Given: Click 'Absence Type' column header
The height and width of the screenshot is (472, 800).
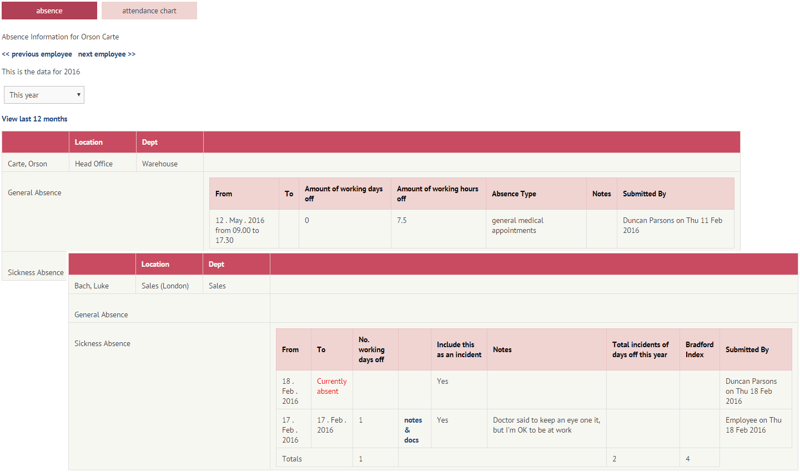Looking at the screenshot, I should pos(514,194).
